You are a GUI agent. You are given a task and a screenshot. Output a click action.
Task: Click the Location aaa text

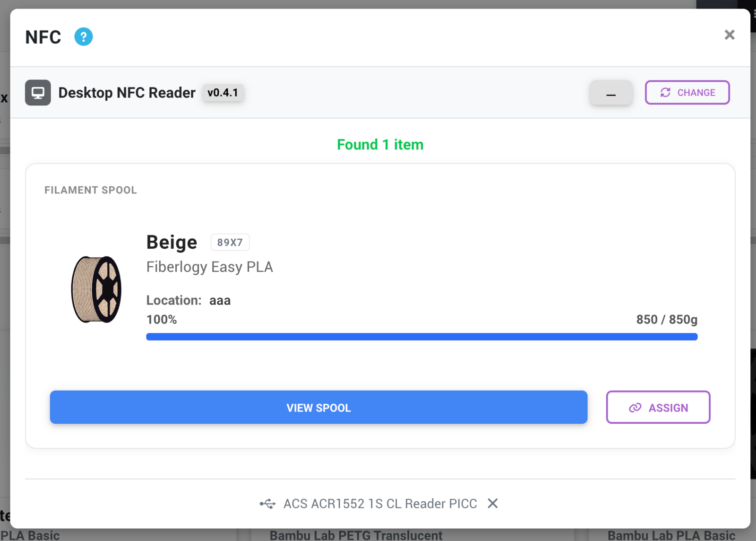point(189,300)
